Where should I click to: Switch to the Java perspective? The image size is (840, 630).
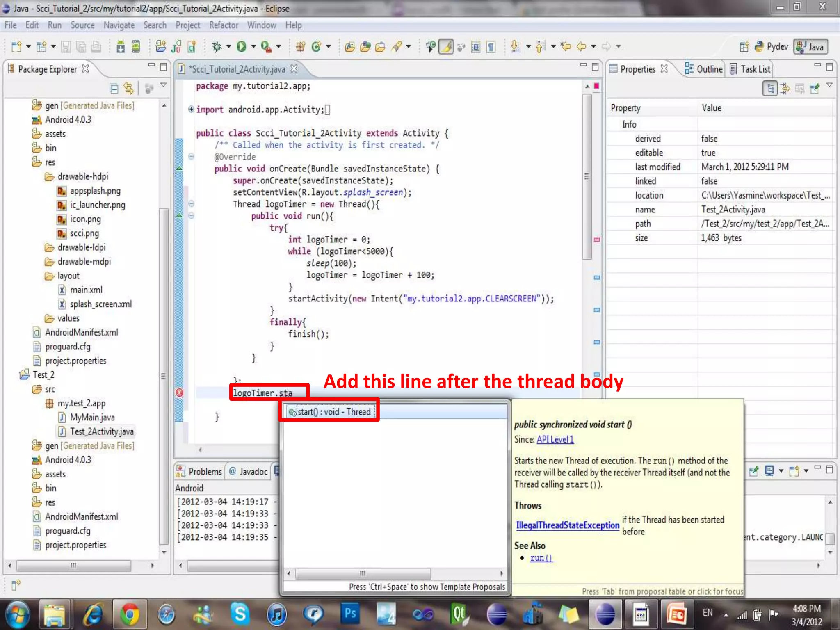810,47
